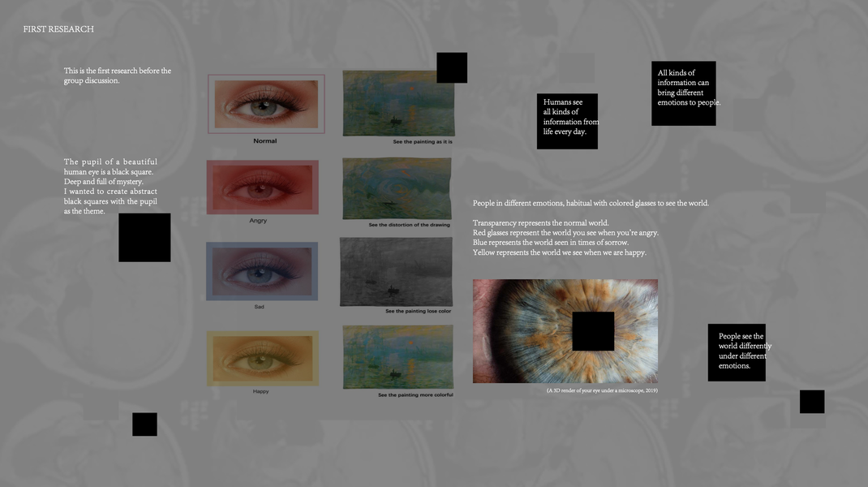Click black square overlapping first painting corner

click(452, 67)
